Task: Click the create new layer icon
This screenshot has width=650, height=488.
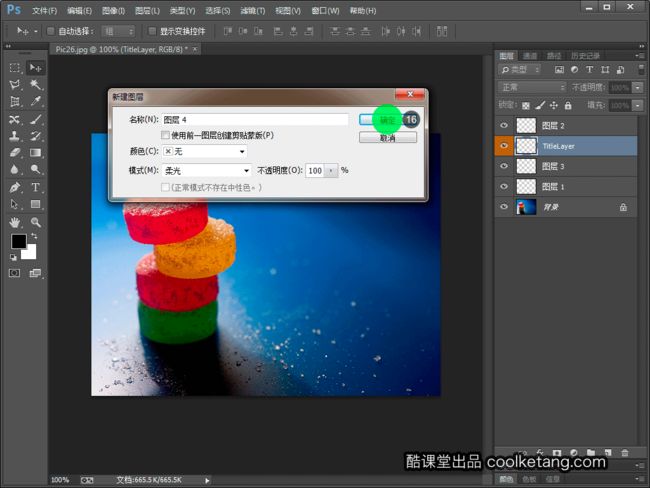Action: [608, 452]
